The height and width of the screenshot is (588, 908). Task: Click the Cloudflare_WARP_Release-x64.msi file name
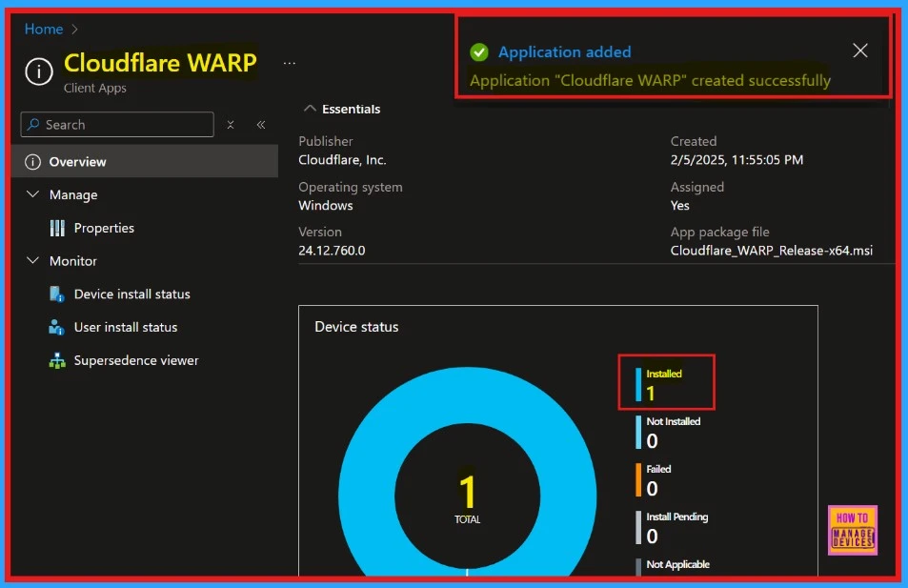[x=772, y=251]
